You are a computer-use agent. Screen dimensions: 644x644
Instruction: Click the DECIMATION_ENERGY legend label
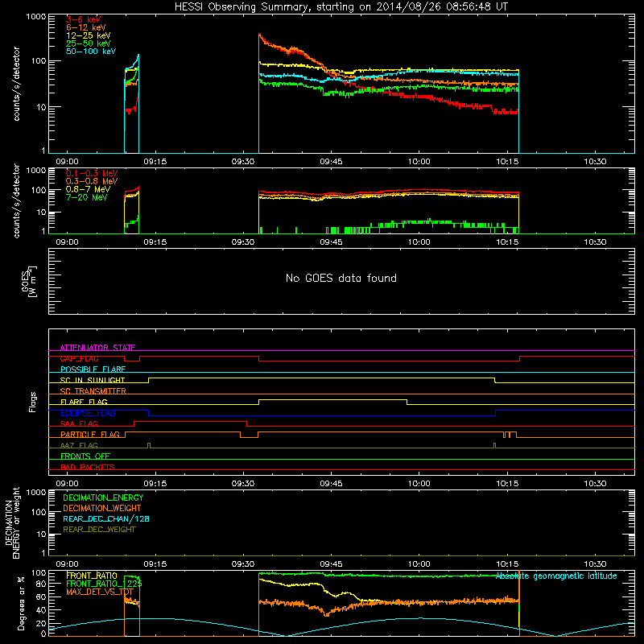click(x=103, y=497)
